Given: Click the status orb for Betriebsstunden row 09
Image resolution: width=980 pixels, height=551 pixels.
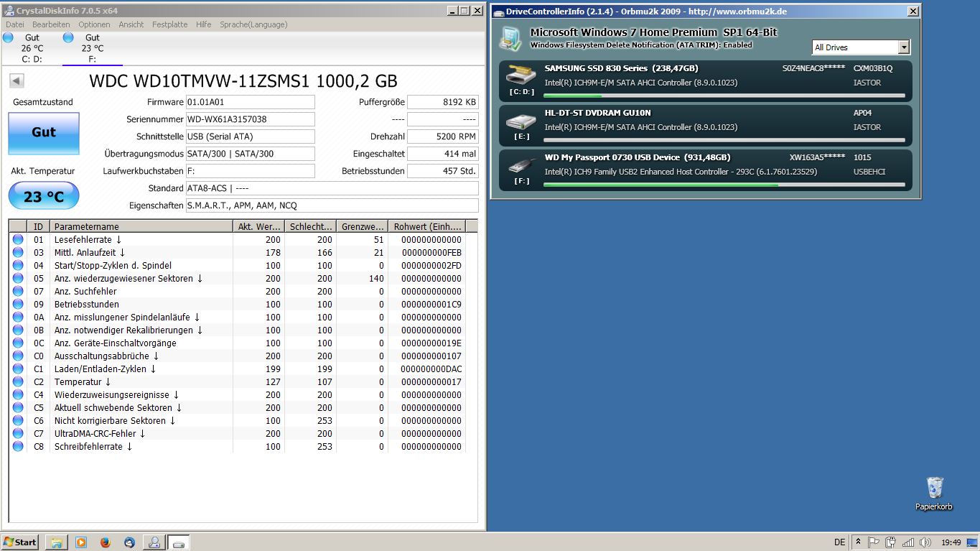Looking at the screenshot, I should click(x=18, y=304).
